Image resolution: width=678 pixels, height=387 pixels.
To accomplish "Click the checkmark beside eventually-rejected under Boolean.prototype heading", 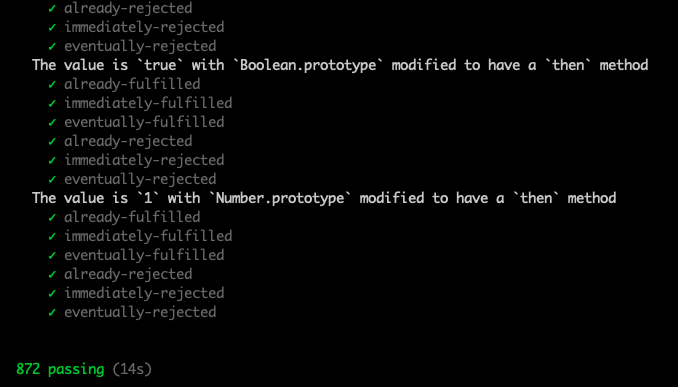I will (x=52, y=179).
